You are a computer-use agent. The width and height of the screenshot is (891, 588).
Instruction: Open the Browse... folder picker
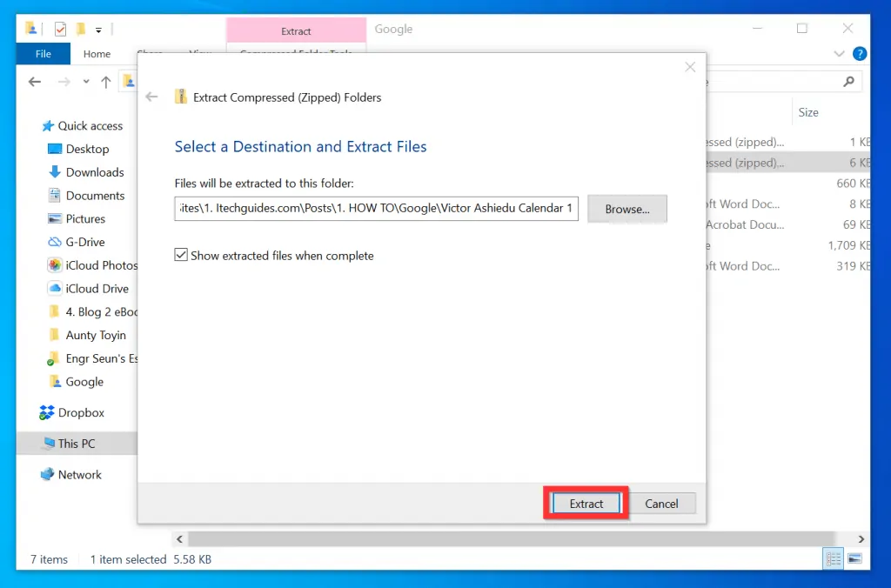tap(627, 209)
